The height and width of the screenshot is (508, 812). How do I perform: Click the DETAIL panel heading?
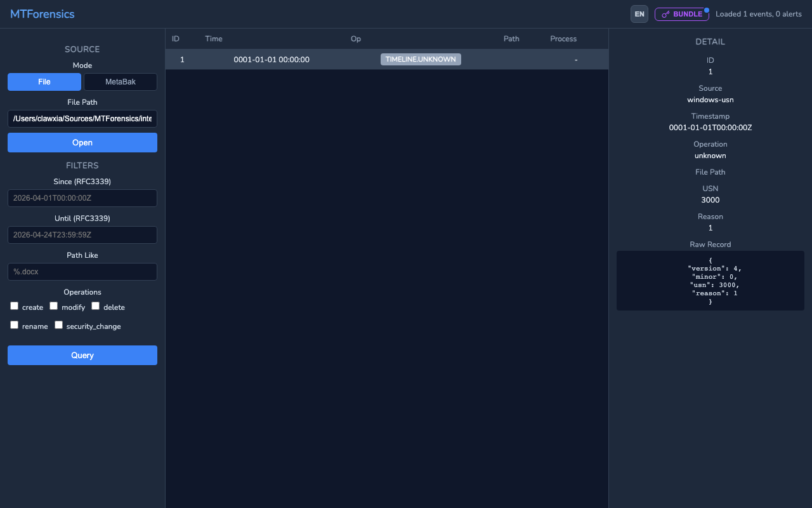(x=710, y=42)
